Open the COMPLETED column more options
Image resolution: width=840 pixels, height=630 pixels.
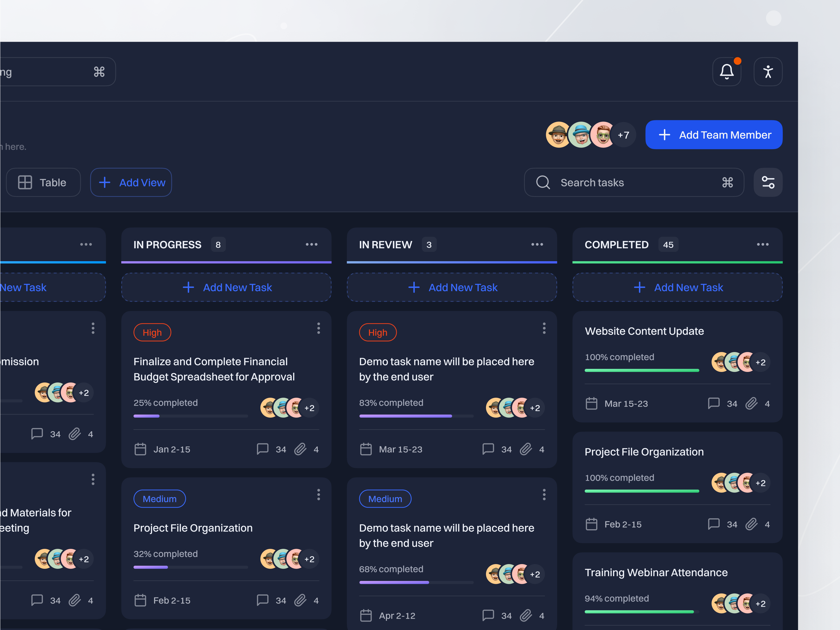click(763, 244)
